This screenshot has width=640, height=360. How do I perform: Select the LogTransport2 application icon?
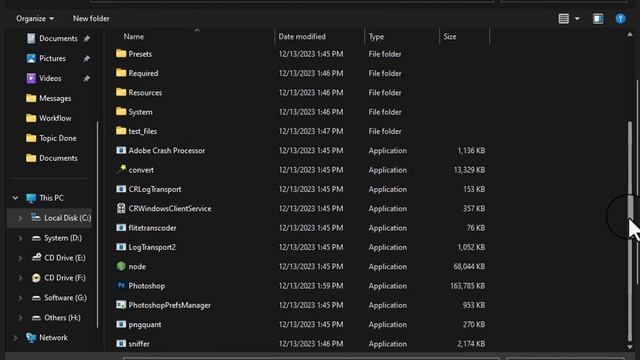(121, 247)
